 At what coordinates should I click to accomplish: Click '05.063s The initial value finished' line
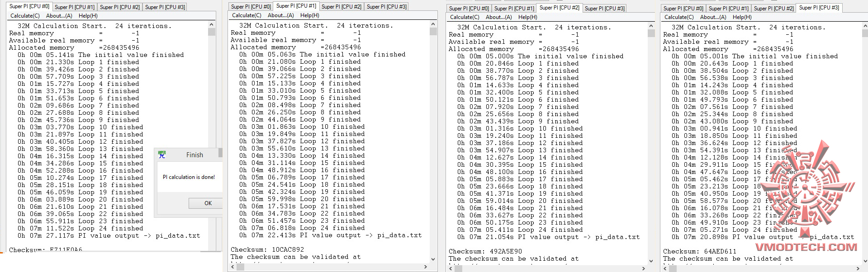pos(322,54)
